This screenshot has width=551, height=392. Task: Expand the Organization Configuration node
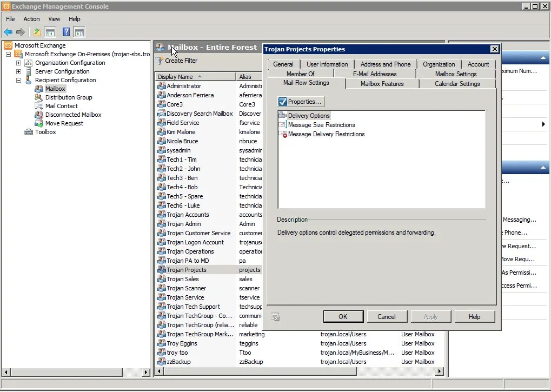18,63
